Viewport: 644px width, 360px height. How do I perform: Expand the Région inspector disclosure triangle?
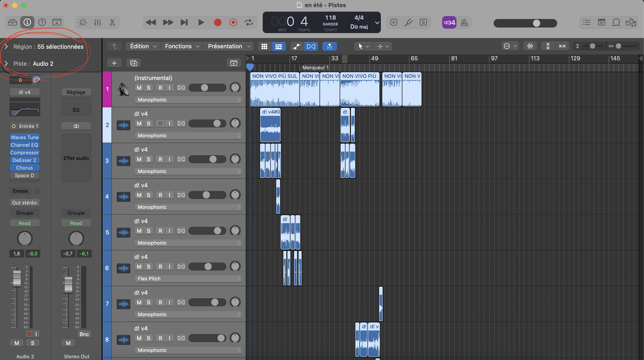(x=6, y=47)
